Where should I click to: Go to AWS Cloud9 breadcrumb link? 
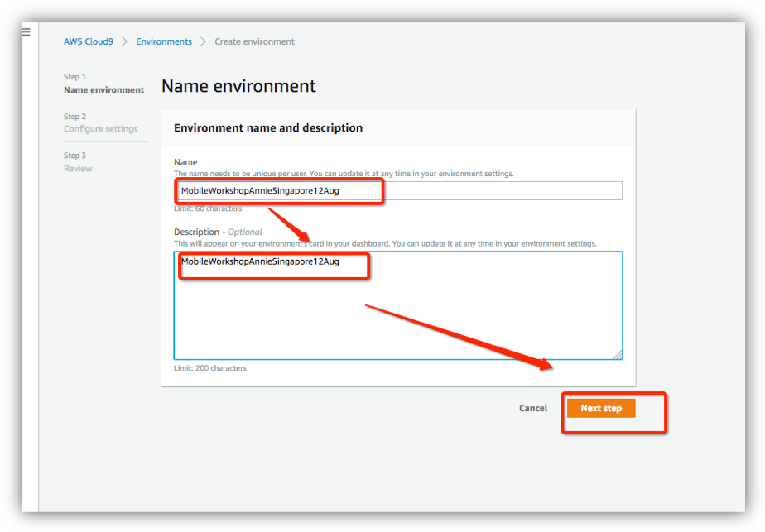pyautogui.click(x=89, y=41)
